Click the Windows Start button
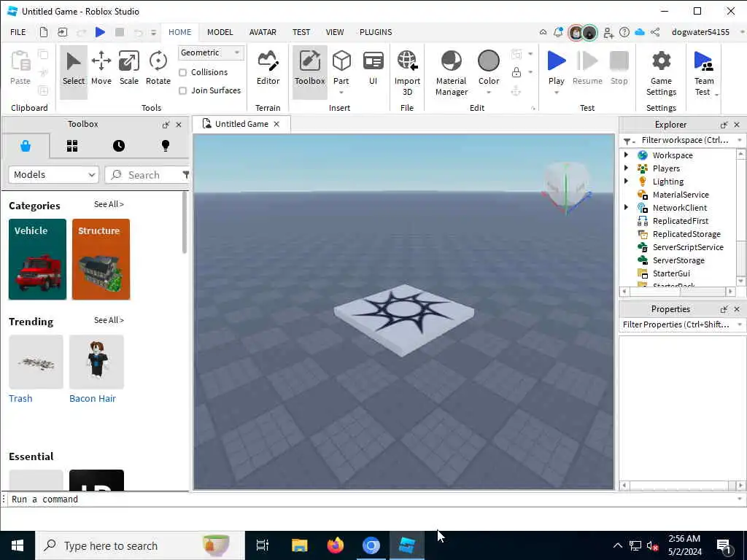Viewport: 747px width, 560px height. tap(18, 545)
